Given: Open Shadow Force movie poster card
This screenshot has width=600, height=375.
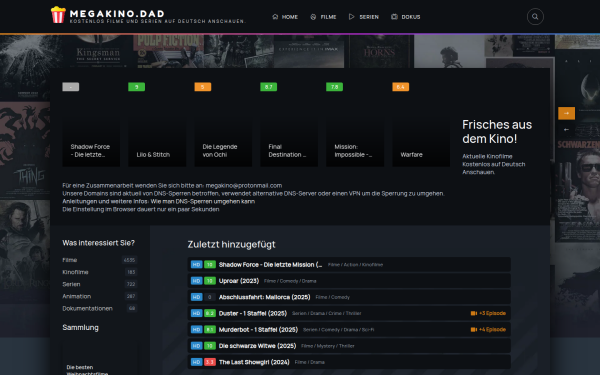Looking at the screenshot, I should coord(91,123).
